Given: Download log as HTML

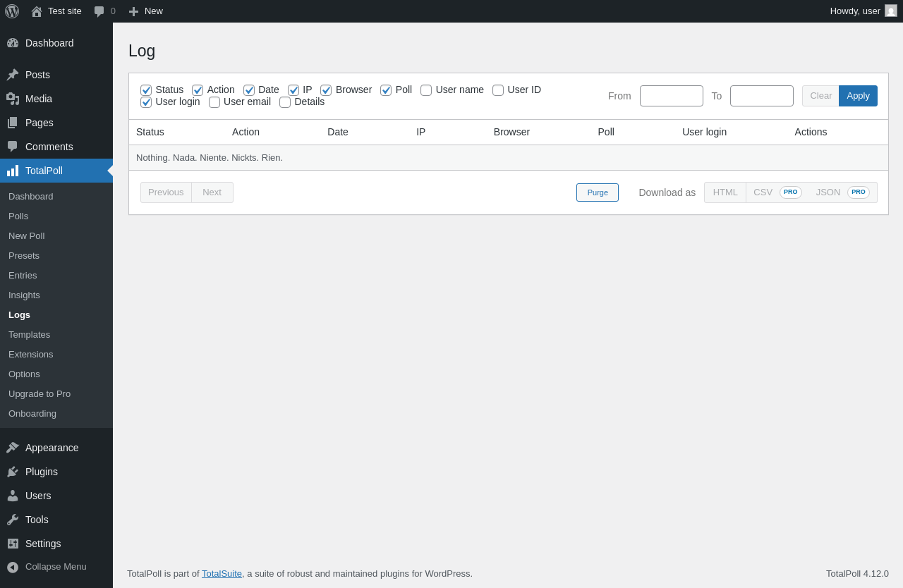Looking at the screenshot, I should click(725, 192).
